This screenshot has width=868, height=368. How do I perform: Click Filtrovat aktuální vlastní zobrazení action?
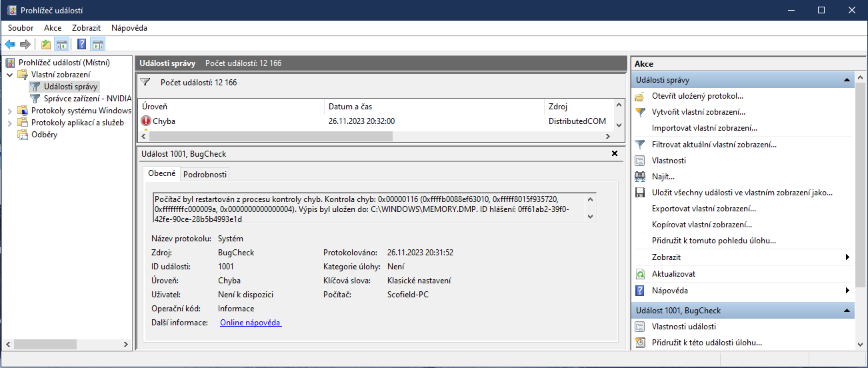(705, 145)
